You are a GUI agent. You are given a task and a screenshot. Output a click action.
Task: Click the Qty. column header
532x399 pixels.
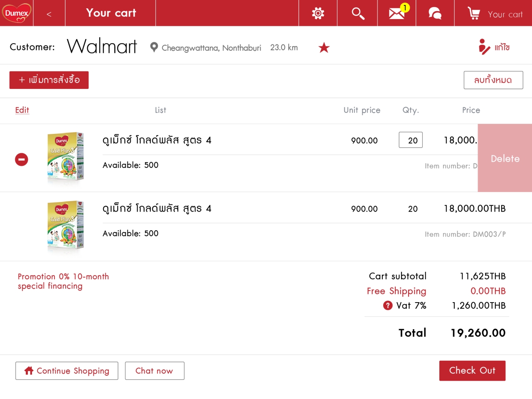coord(411,110)
